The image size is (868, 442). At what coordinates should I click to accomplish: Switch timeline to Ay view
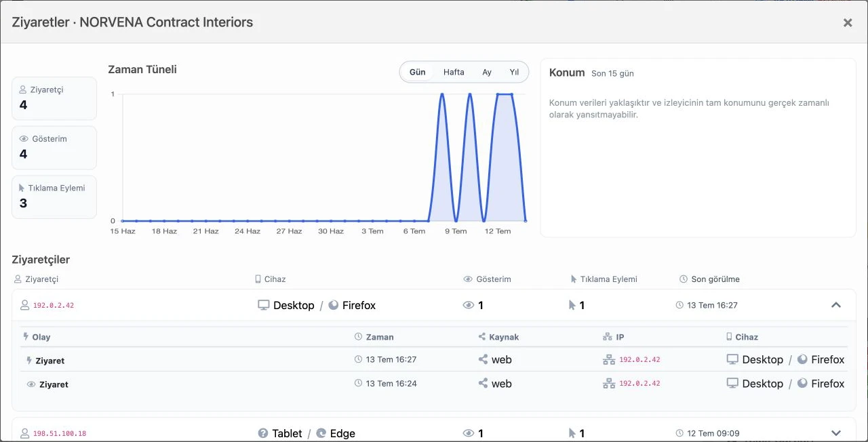(x=487, y=72)
